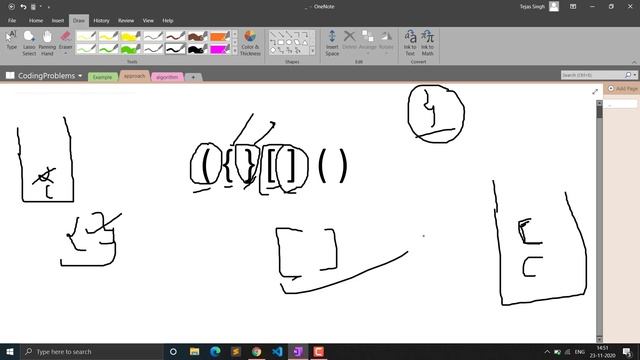Screen dimensions: 640x360
Task: Click the vertical page scrollbar
Action: 599,220
